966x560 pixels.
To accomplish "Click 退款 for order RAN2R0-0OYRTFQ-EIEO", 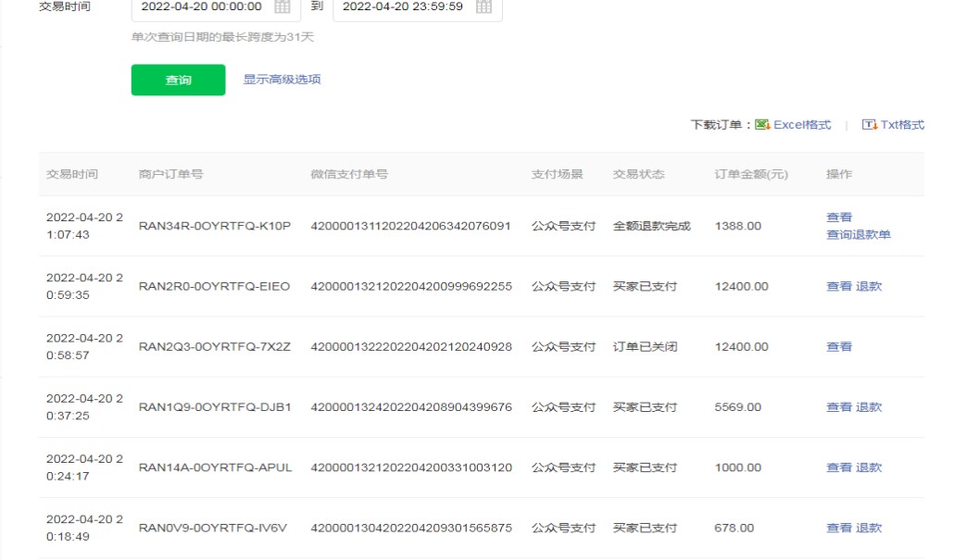I will (869, 287).
